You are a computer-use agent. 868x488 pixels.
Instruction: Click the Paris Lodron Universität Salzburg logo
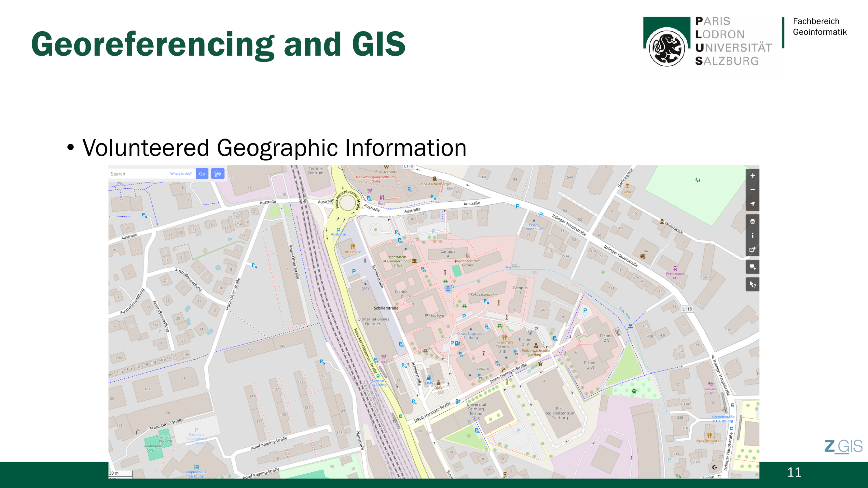coord(708,41)
